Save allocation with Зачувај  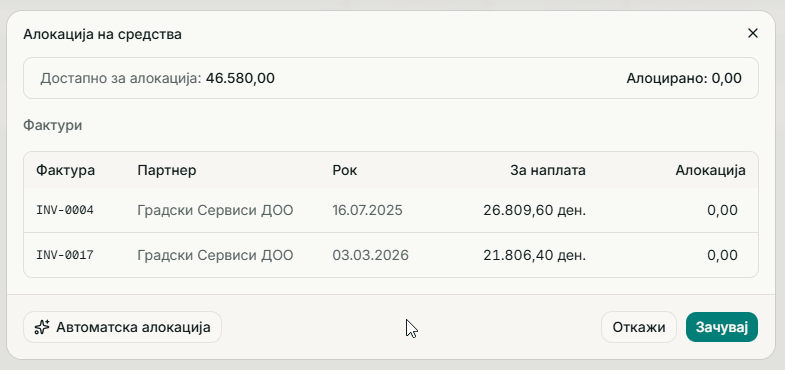[721, 327]
